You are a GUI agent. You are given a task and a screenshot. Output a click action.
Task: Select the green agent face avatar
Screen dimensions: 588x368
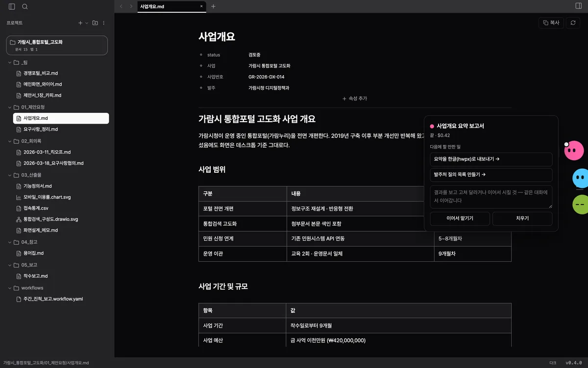[581, 205]
